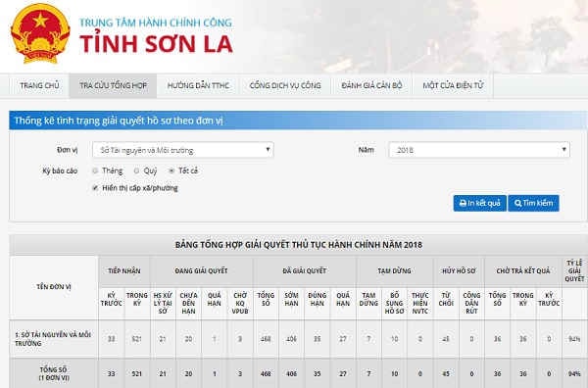Click the CHỜ KQ VPUB column header
Viewport: 588px width, 388px height.
(x=240, y=303)
